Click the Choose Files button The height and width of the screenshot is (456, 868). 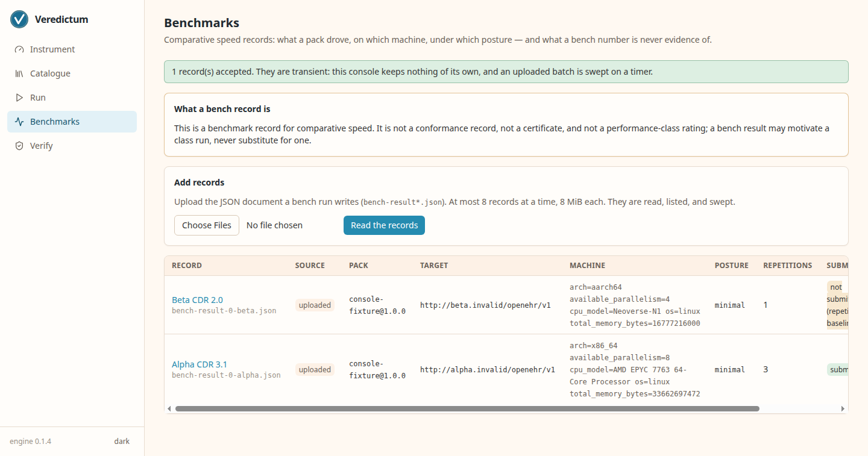point(207,225)
